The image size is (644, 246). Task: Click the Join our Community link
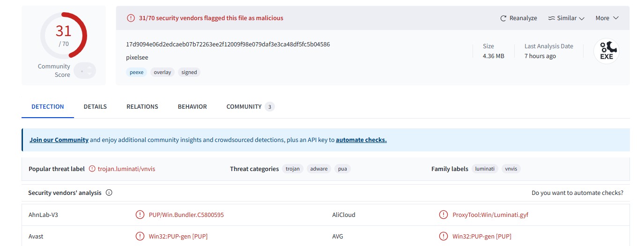(59, 140)
